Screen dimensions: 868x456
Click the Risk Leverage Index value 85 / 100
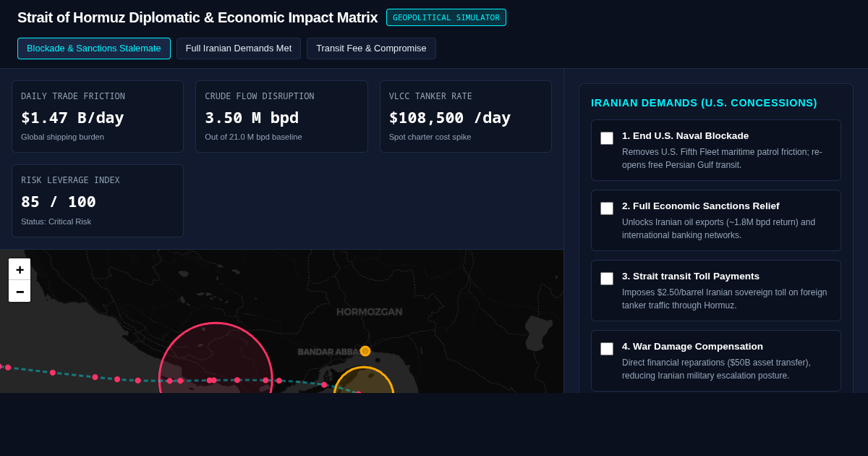pyautogui.click(x=59, y=202)
